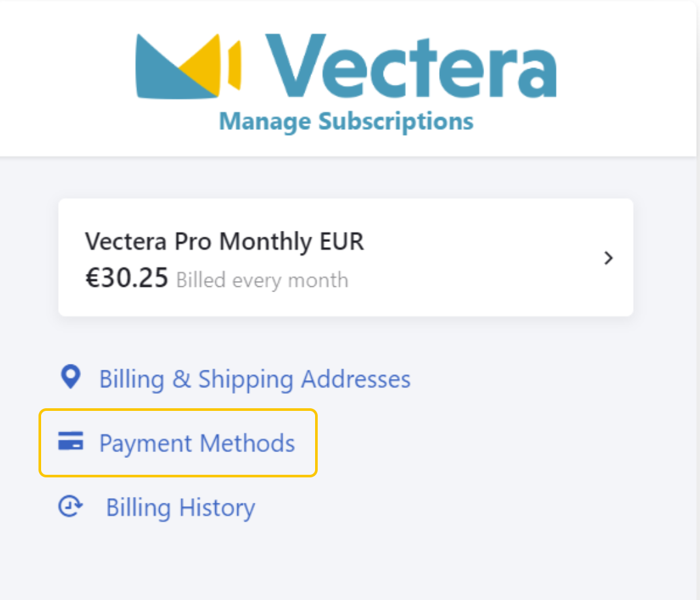Click the Manage Subscriptions heading

346,121
